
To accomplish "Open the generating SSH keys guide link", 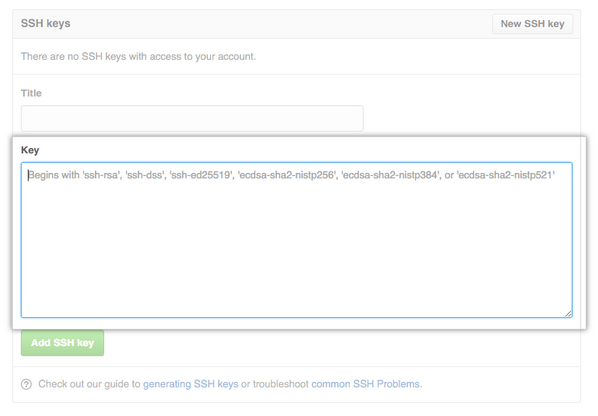I will [191, 384].
